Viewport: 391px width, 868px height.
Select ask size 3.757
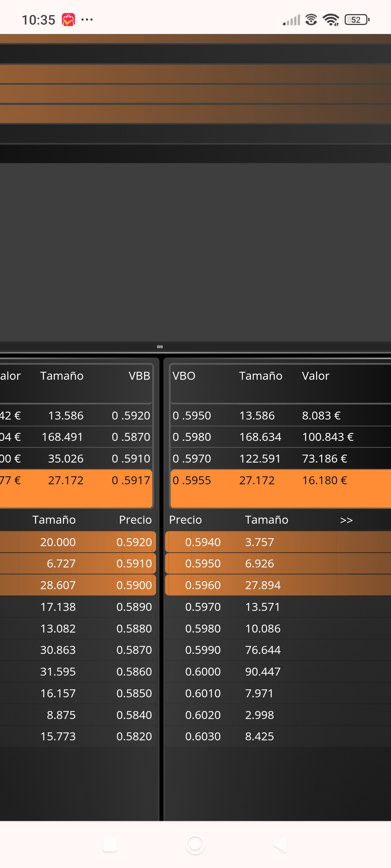coord(260,542)
